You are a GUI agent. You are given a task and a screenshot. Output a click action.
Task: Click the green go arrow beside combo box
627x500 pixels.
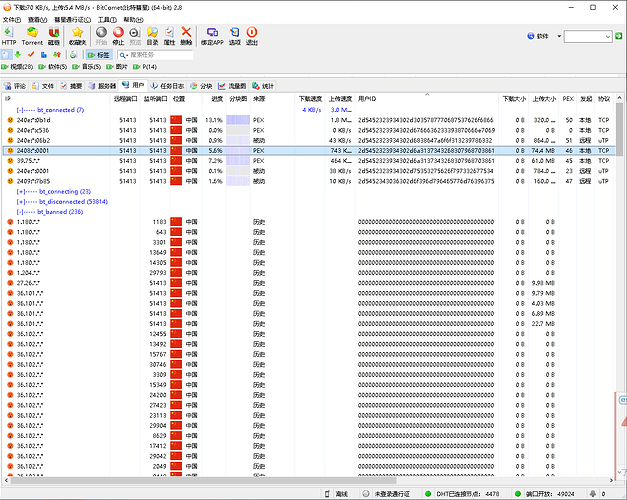click(x=619, y=36)
